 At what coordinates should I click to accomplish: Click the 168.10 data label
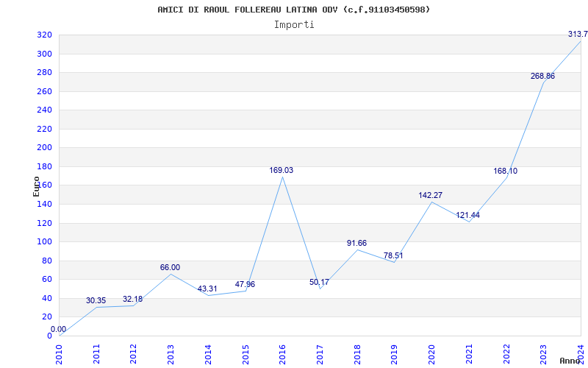[505, 171]
